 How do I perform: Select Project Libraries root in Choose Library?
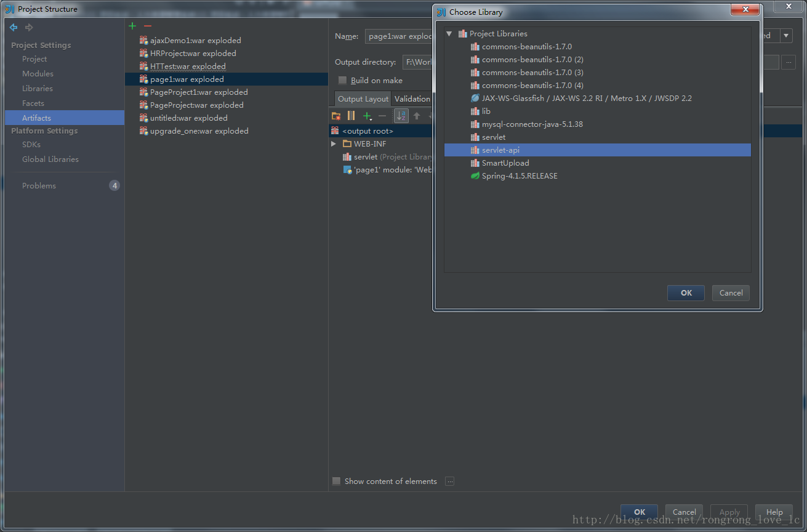493,34
